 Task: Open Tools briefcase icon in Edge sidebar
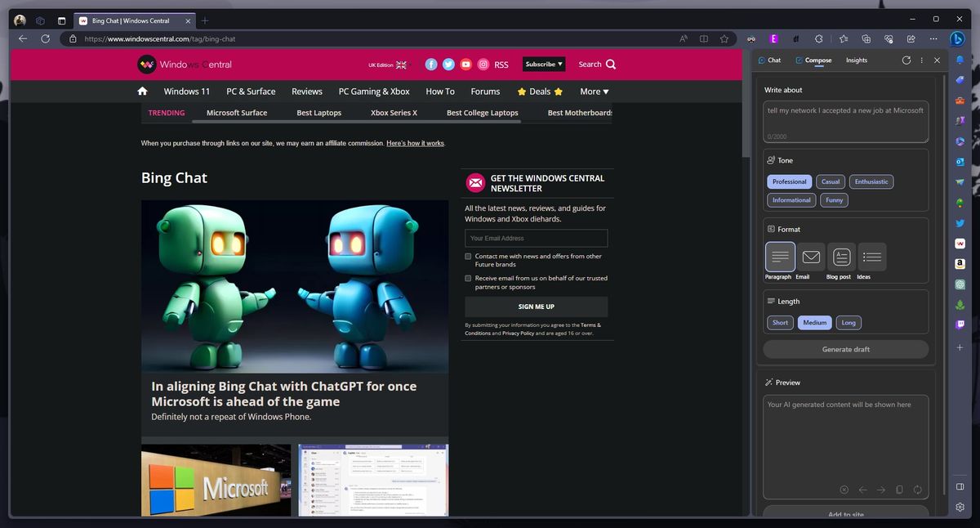[x=960, y=100]
